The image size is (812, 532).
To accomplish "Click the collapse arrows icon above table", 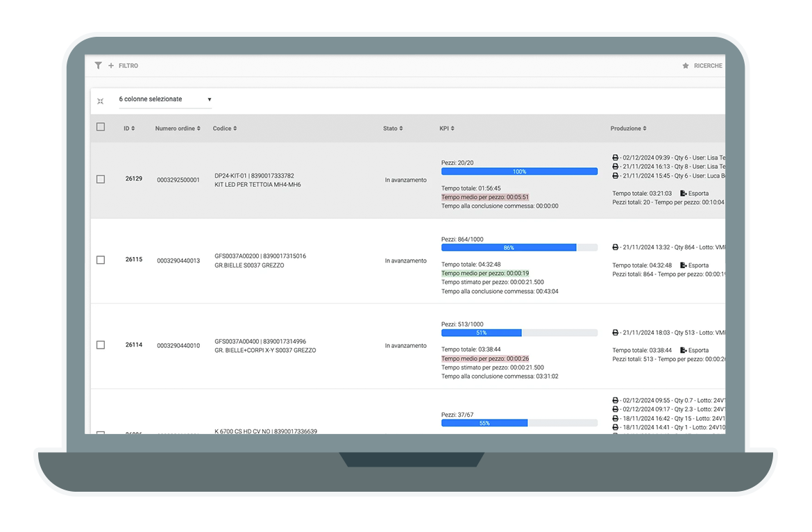I will click(x=101, y=101).
